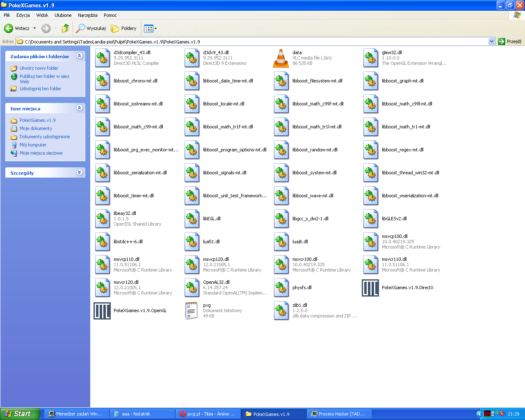Viewport: 525px width, 420px height.
Task: Select the libboost_regex-mt.dll icon
Action: click(371, 150)
